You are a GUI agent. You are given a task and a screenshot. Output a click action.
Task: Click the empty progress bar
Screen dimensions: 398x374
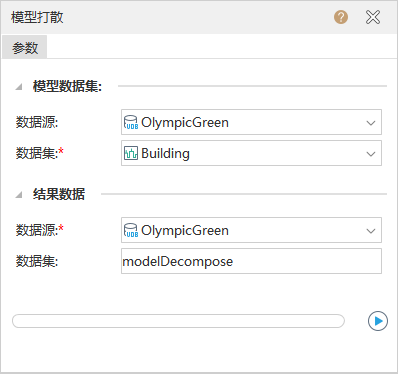click(178, 321)
